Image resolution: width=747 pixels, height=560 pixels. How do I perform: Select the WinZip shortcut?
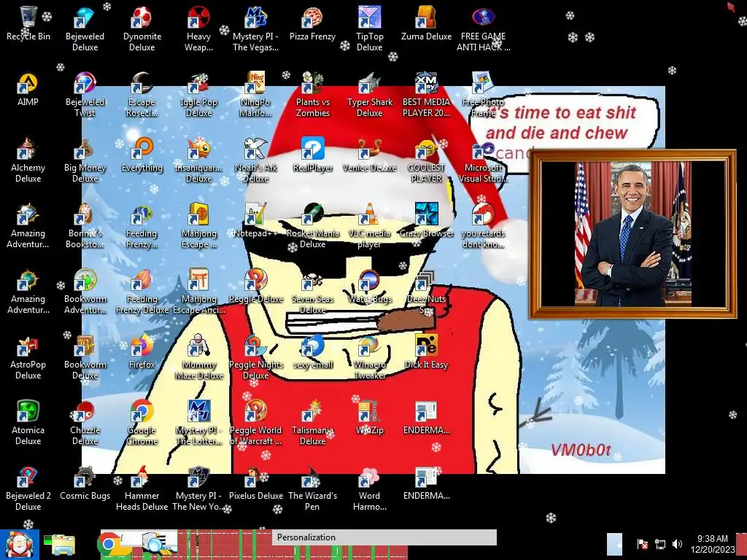pos(369,418)
